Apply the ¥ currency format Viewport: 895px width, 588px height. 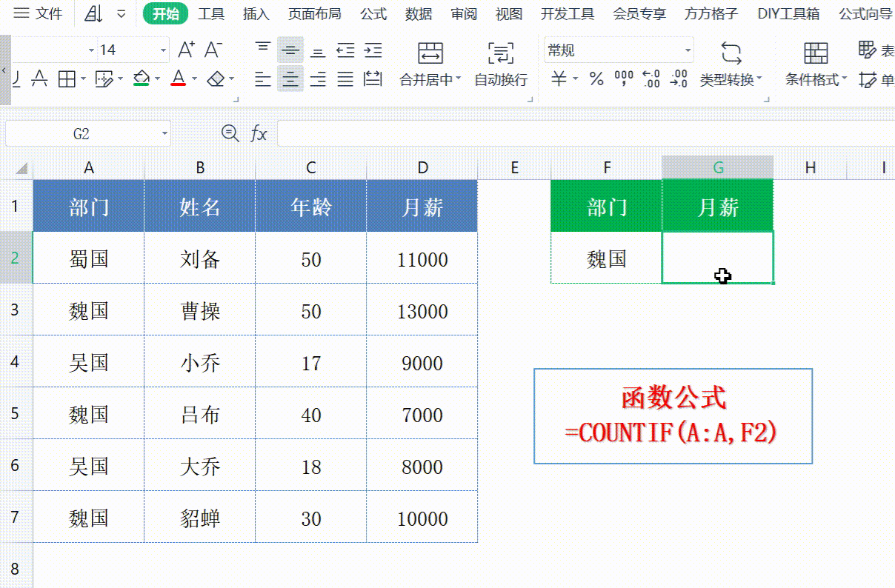559,78
